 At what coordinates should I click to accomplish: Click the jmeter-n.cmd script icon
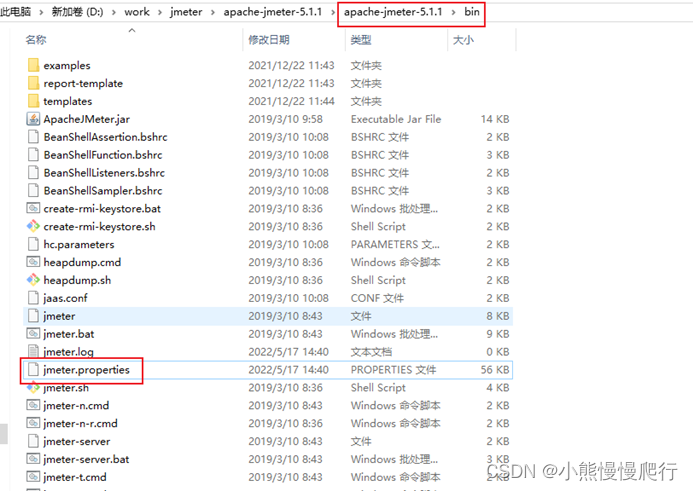pos(33,405)
